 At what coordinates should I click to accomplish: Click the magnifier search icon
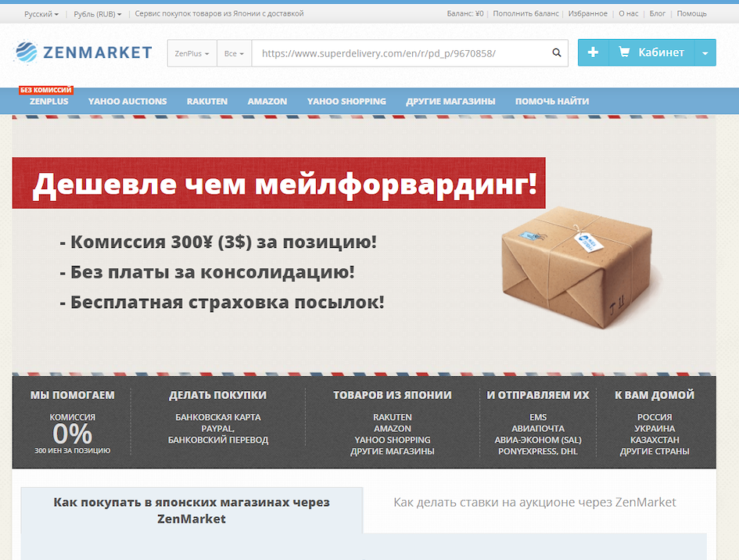point(557,53)
